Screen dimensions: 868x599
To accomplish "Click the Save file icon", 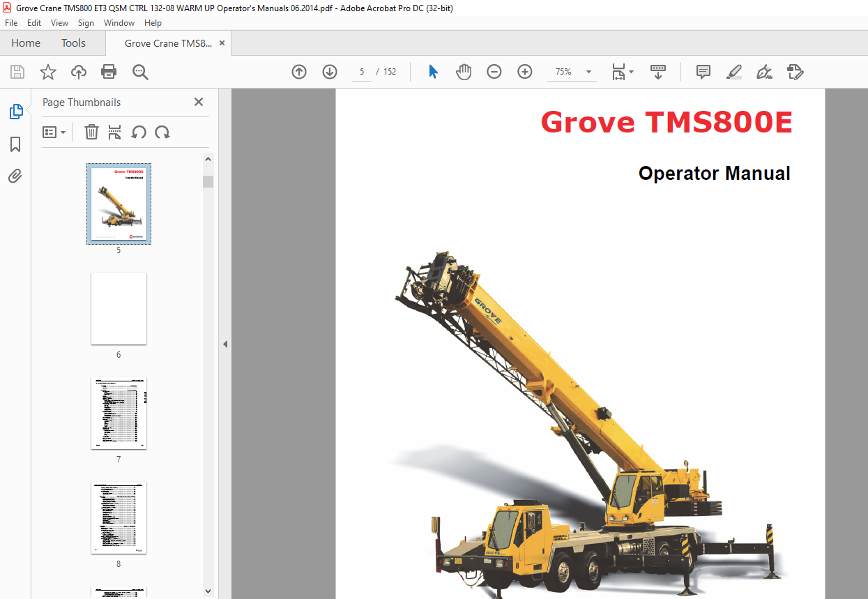I will tap(17, 72).
